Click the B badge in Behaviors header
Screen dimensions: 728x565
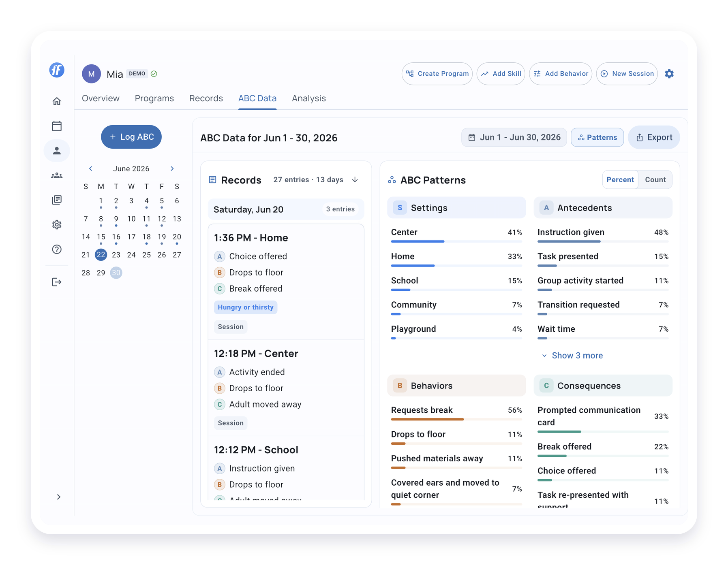point(400,386)
